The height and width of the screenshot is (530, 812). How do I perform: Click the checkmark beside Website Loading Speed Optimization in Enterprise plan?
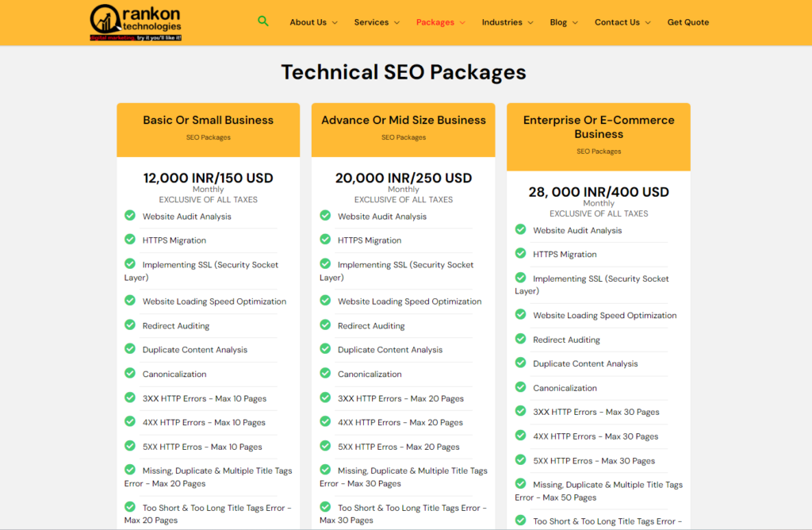[x=520, y=315]
